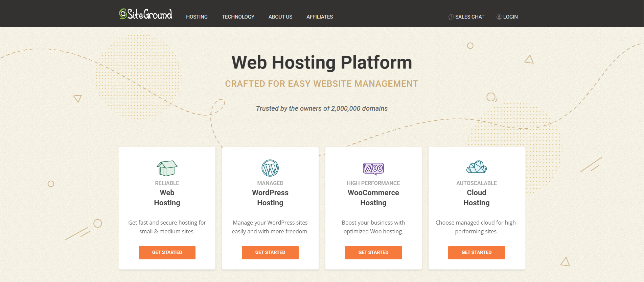The width and height of the screenshot is (644, 282).
Task: Open the About Us menu
Action: click(280, 17)
